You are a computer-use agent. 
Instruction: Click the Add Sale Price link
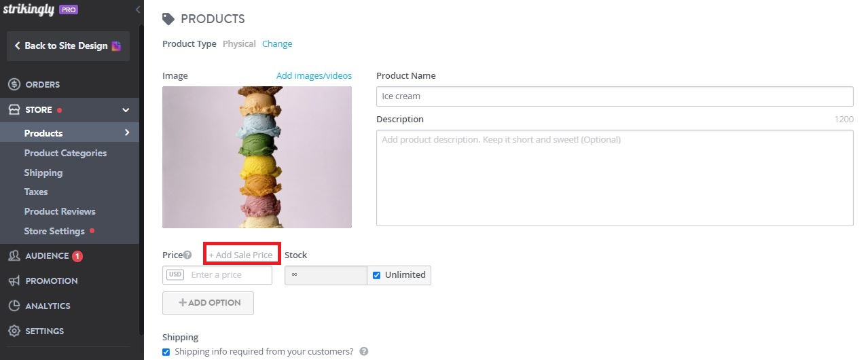(x=241, y=255)
